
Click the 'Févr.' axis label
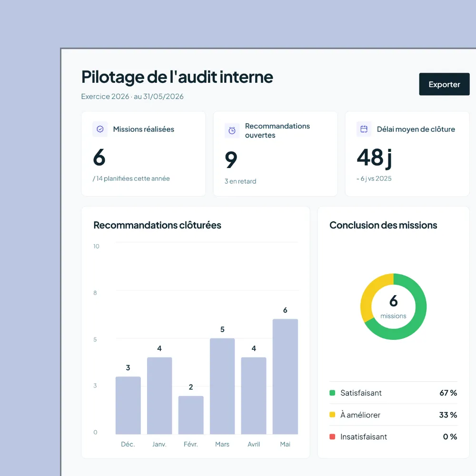coord(191,444)
